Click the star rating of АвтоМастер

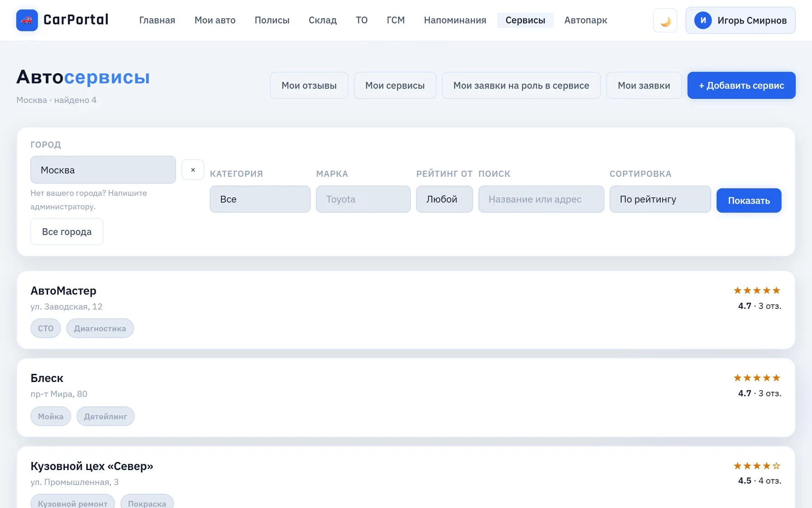(757, 290)
